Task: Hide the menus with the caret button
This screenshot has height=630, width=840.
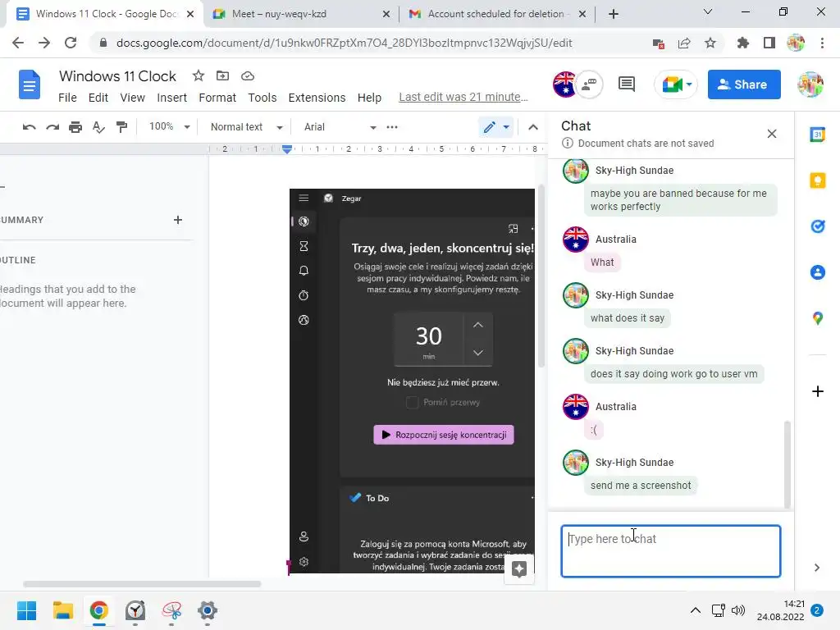Action: click(x=533, y=127)
